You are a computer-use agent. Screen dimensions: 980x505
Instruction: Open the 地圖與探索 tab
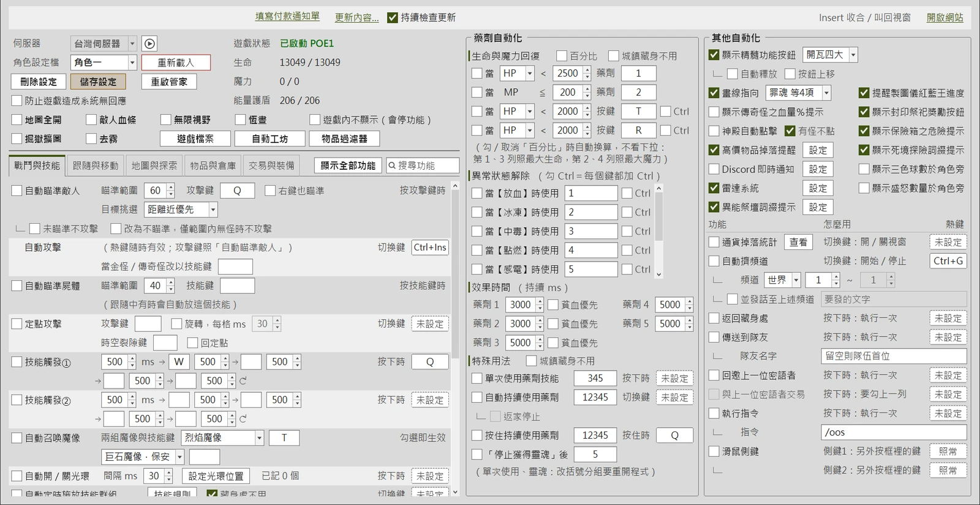pos(154,165)
